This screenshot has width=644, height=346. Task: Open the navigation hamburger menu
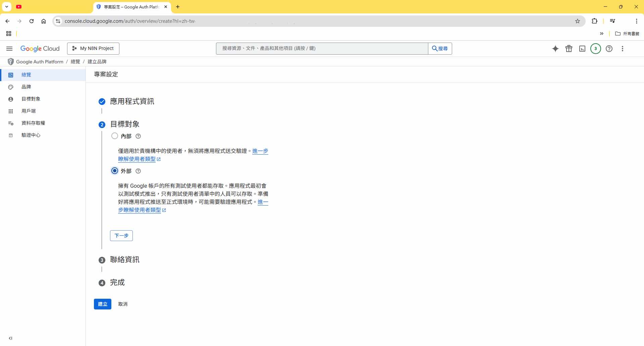tap(9, 49)
